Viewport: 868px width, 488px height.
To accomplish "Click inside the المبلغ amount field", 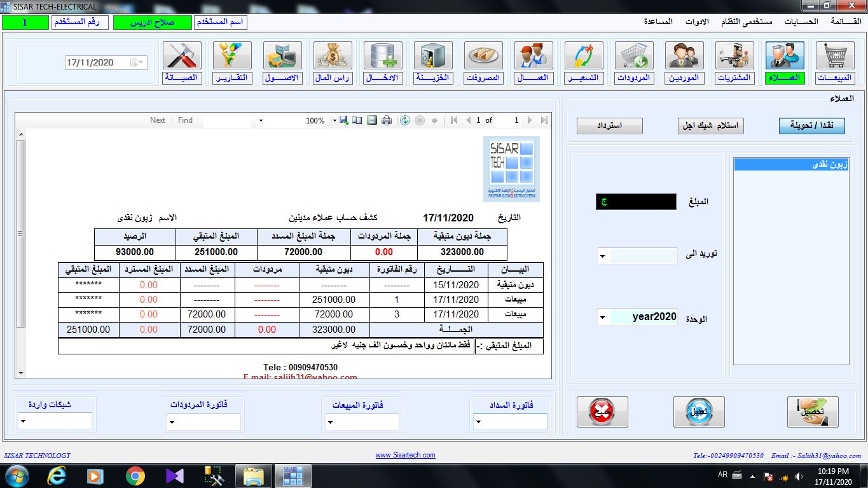I will tap(636, 202).
